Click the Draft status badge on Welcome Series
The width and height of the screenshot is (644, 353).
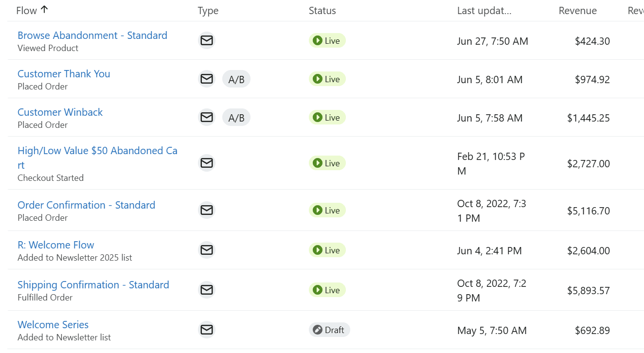[329, 330]
